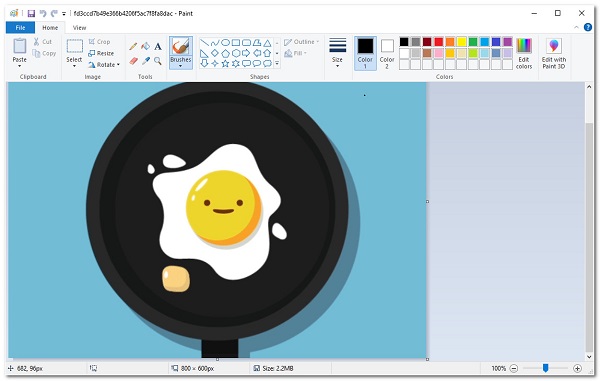
Task: Open Paint Help question mark icon
Action: pyautogui.click(x=588, y=28)
